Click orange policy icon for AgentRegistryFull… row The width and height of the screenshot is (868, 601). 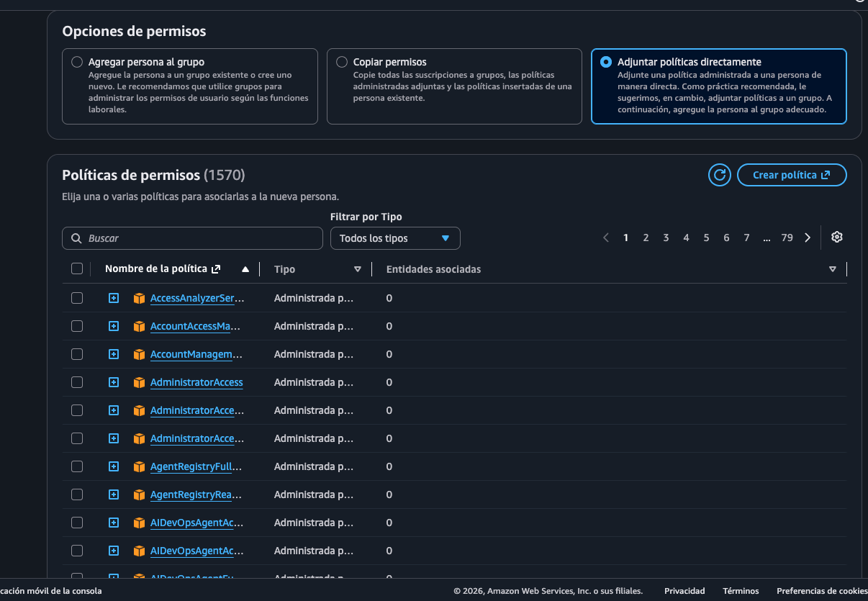coord(139,466)
